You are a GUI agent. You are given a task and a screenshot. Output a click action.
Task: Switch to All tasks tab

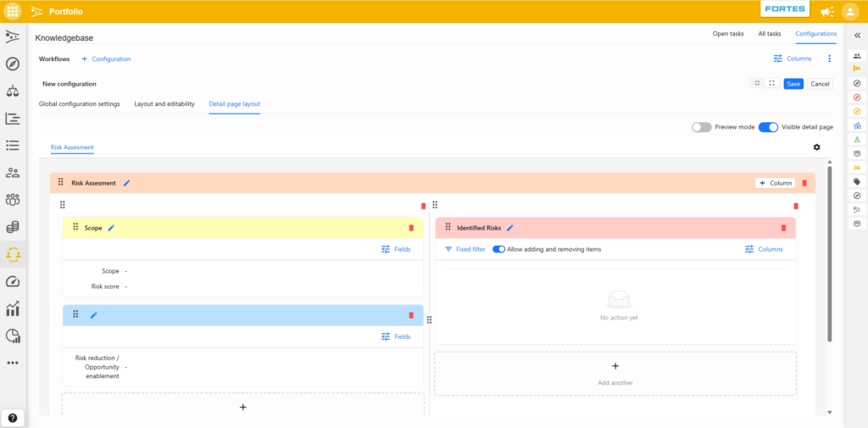tap(770, 34)
